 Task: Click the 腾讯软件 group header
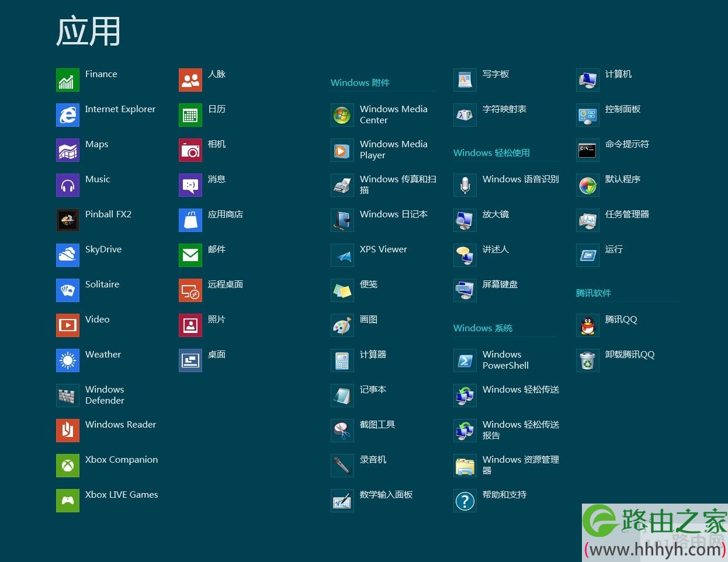594,293
